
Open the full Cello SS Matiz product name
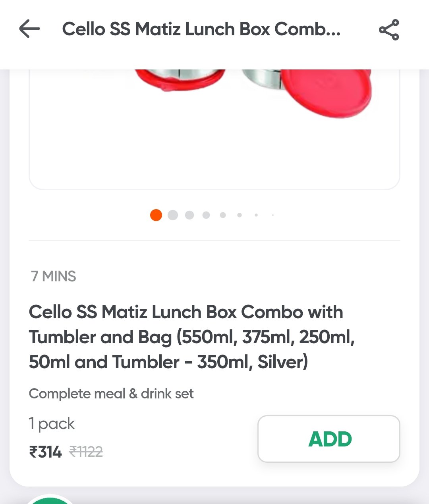[192, 337]
